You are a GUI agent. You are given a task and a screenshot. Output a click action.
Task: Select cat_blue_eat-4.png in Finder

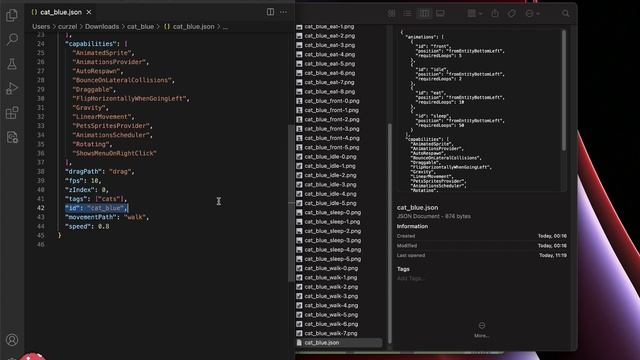pyautogui.click(x=329, y=54)
